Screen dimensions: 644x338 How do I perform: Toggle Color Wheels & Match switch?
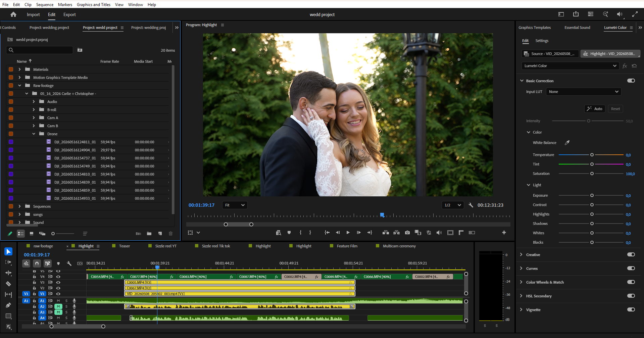(x=631, y=282)
